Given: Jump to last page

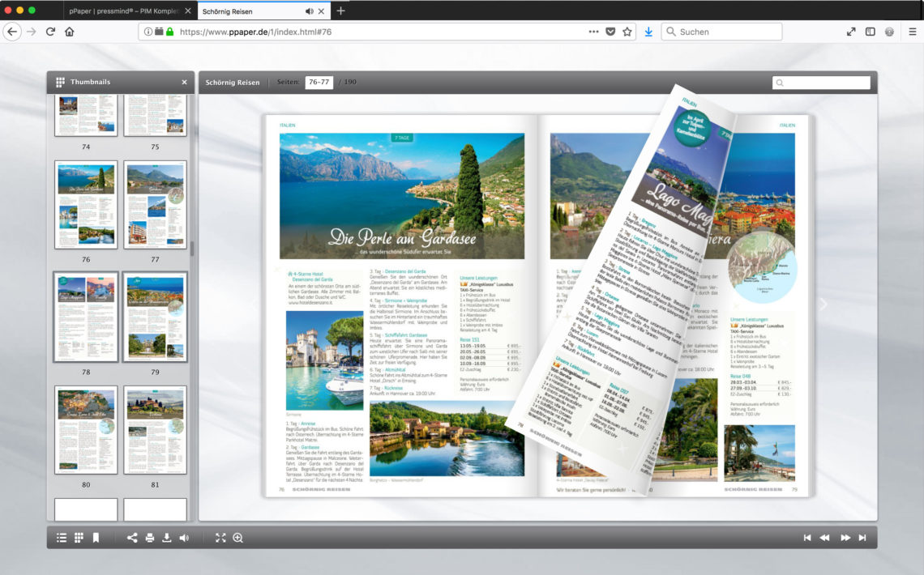Looking at the screenshot, I should tap(862, 538).
